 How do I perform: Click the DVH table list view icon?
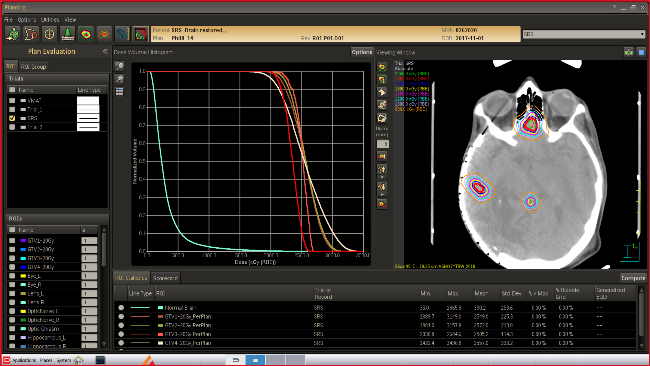[x=119, y=92]
